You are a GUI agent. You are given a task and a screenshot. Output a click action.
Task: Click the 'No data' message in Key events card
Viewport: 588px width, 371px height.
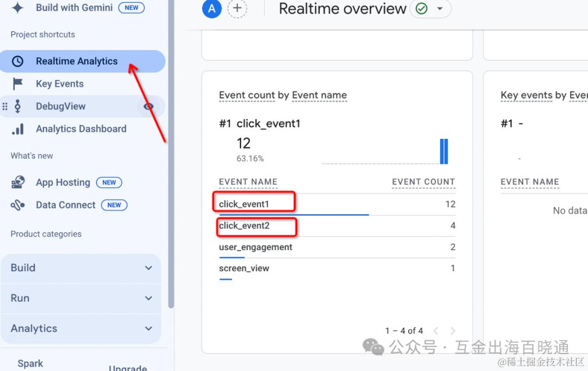tap(570, 210)
